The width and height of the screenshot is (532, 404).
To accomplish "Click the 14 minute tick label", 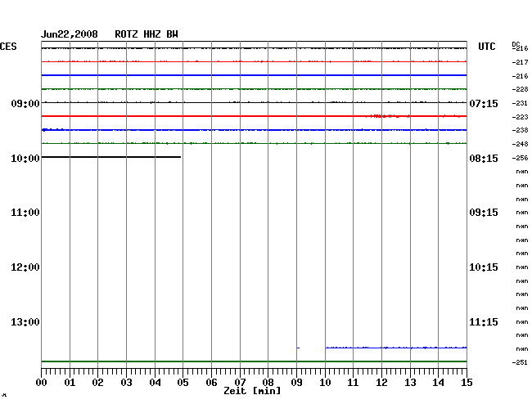I will (x=438, y=383).
